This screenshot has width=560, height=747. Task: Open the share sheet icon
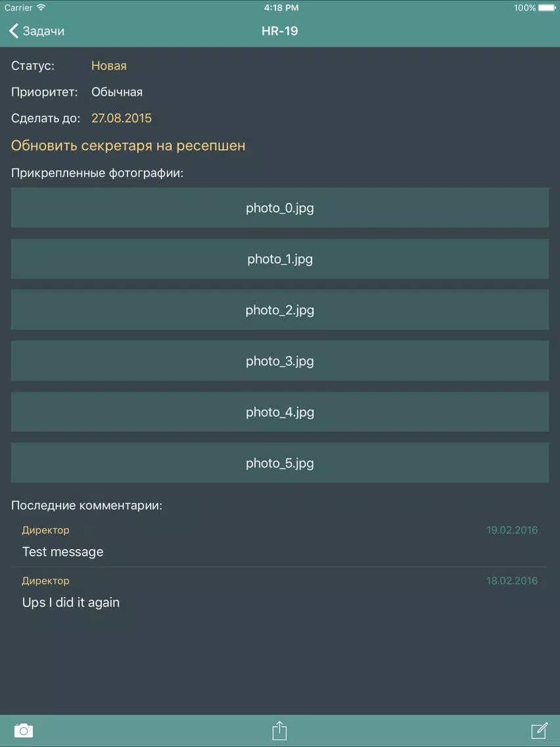pyautogui.click(x=279, y=730)
